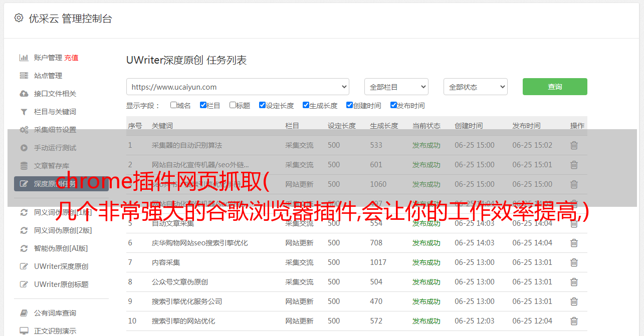
Task: Uncheck the 设定长度 field checkbox
Action: [262, 105]
